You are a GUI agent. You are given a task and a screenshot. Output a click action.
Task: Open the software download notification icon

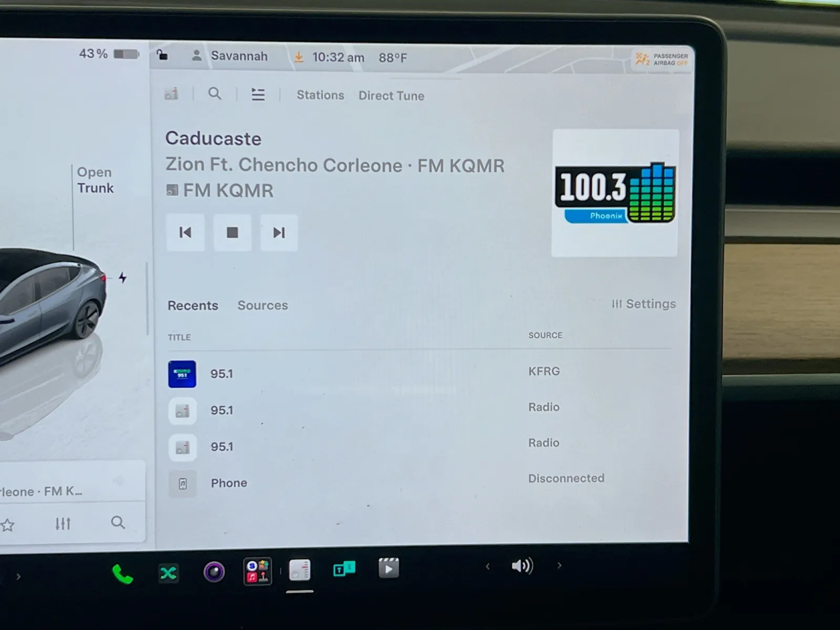pos(299,57)
